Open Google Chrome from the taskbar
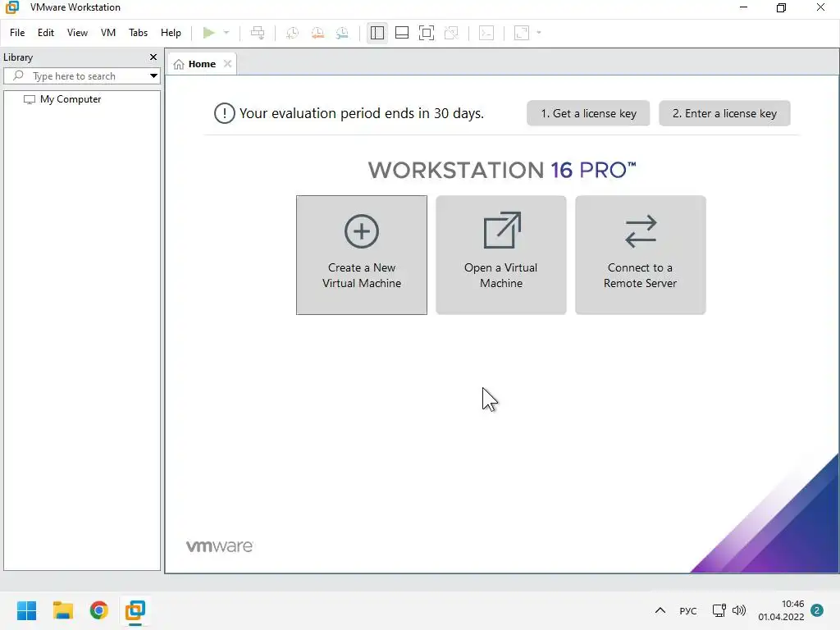The width and height of the screenshot is (840, 630). point(99,610)
